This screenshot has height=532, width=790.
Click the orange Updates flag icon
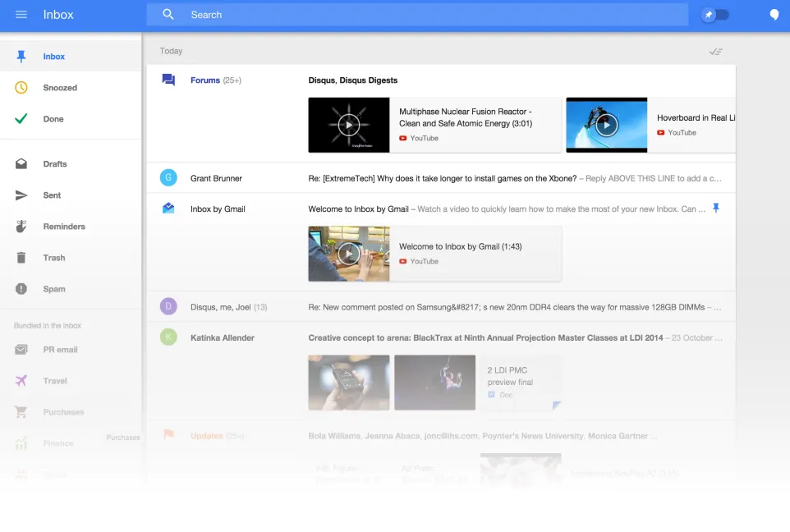coord(168,434)
